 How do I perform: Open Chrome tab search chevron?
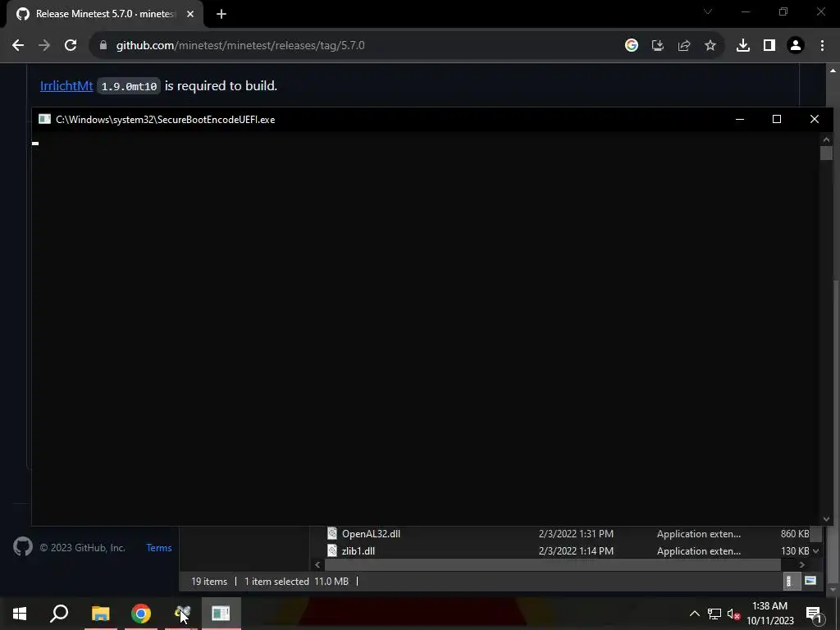708,11
